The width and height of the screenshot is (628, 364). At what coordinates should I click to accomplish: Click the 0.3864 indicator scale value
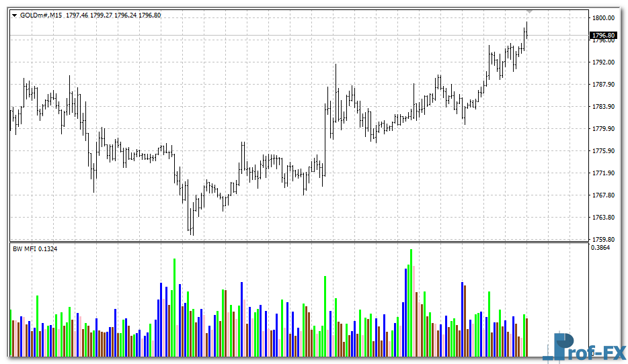tap(600, 248)
